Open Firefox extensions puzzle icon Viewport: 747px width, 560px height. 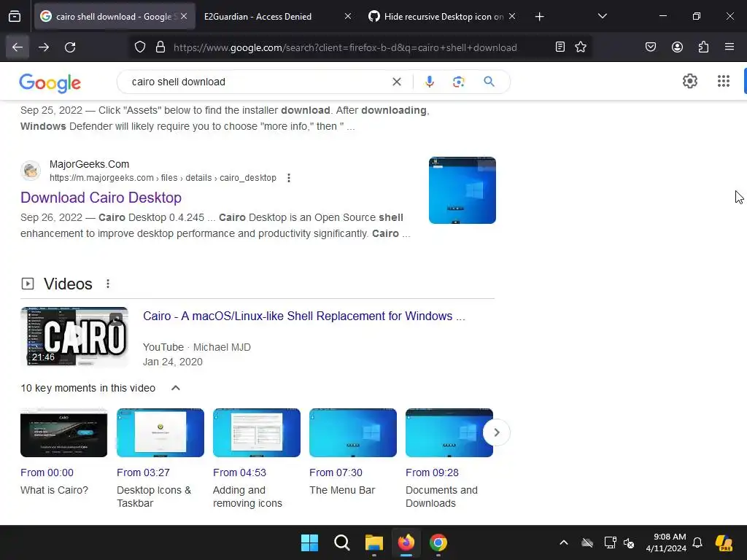[x=703, y=47]
